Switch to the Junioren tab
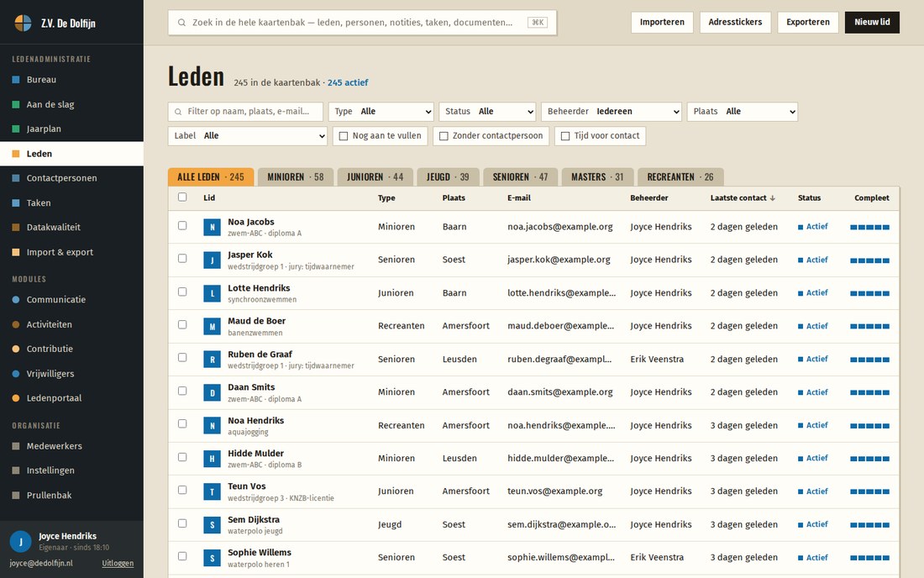 click(x=375, y=176)
